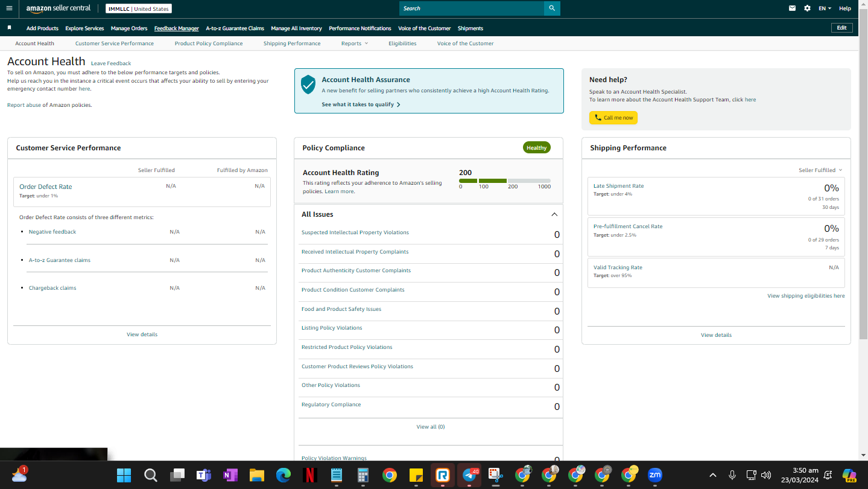Open Manage All Inventory

click(296, 28)
